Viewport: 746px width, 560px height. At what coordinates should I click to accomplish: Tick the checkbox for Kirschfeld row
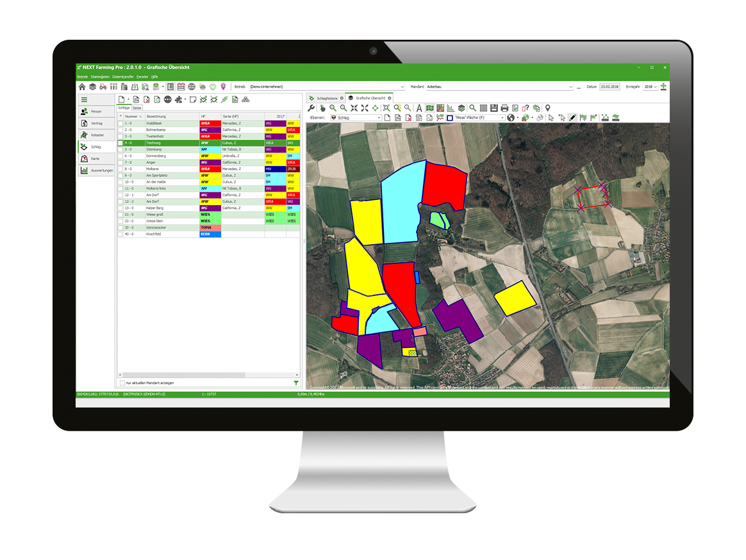[x=120, y=235]
